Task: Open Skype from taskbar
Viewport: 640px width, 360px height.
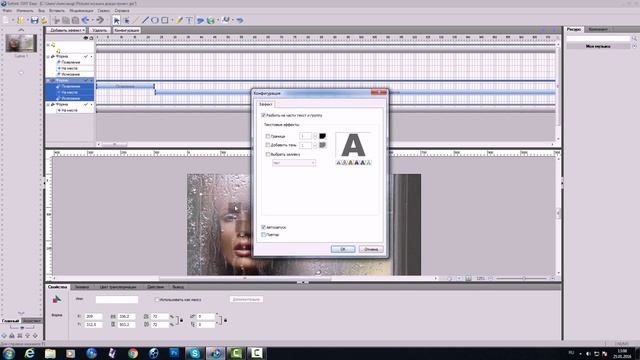Action: coord(195,353)
